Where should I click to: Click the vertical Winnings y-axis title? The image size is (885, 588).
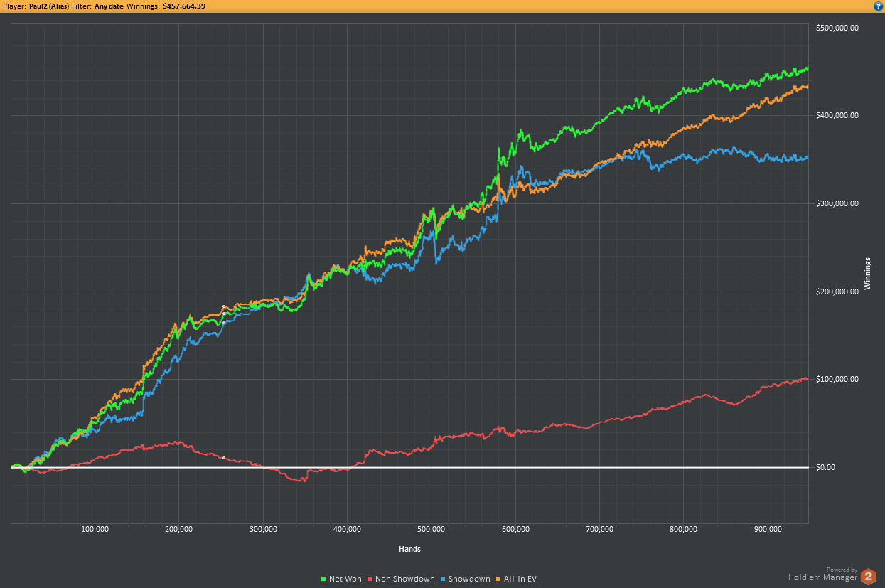(867, 274)
